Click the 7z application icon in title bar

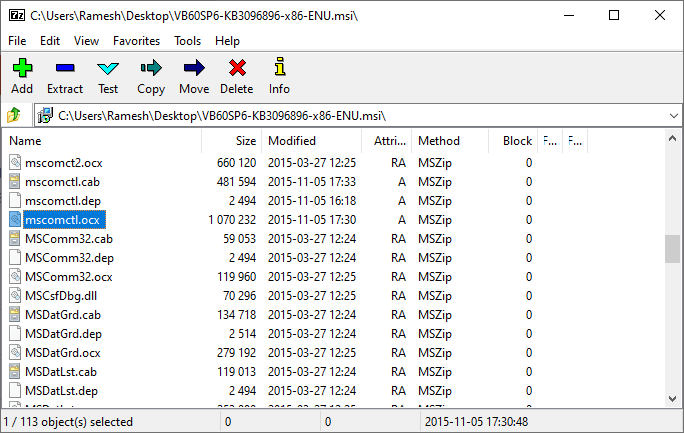(x=17, y=16)
